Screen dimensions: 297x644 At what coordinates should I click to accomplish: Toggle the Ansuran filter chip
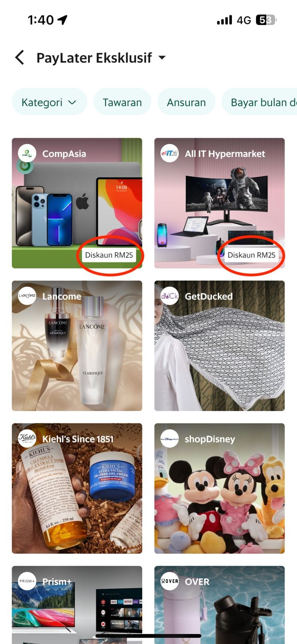(x=186, y=102)
